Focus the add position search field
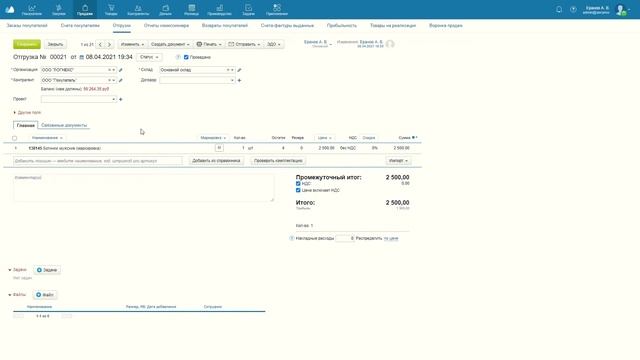640x360 pixels. point(98,161)
